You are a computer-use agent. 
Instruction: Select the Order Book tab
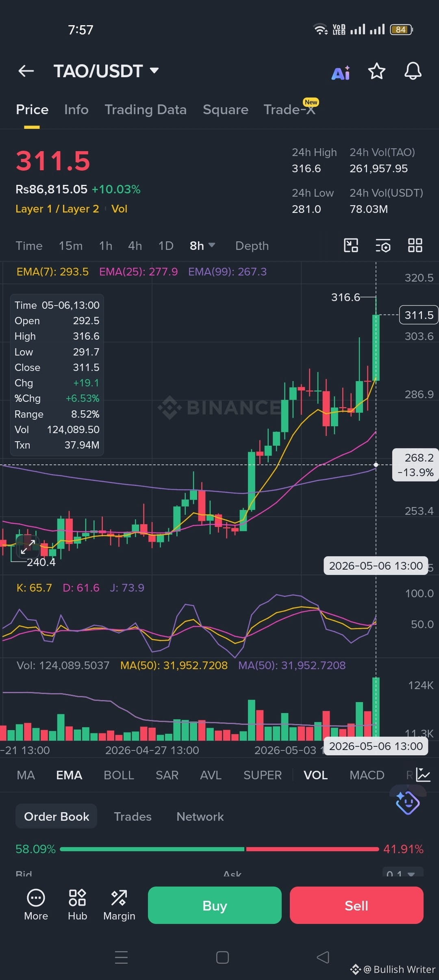(x=57, y=816)
